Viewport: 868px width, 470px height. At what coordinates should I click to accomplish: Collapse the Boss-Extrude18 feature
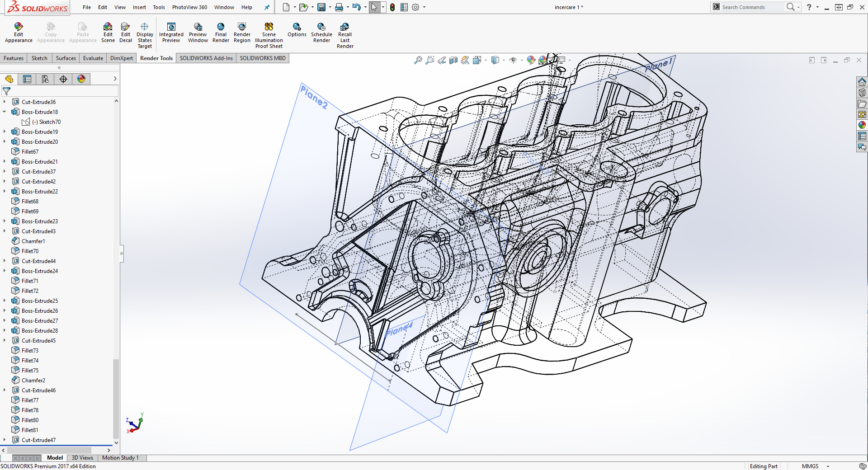click(x=5, y=112)
